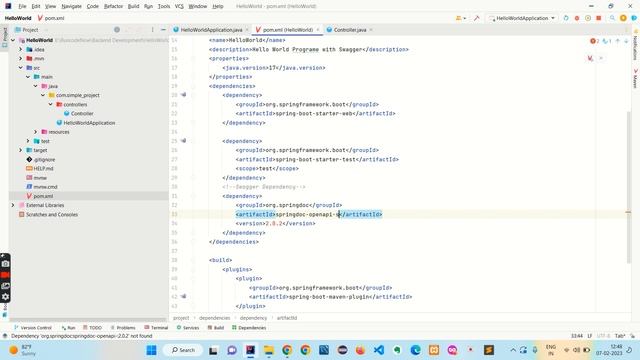Open Search Everywhere magnifier icon
This screenshot has height=360, width=640.
(612, 18)
